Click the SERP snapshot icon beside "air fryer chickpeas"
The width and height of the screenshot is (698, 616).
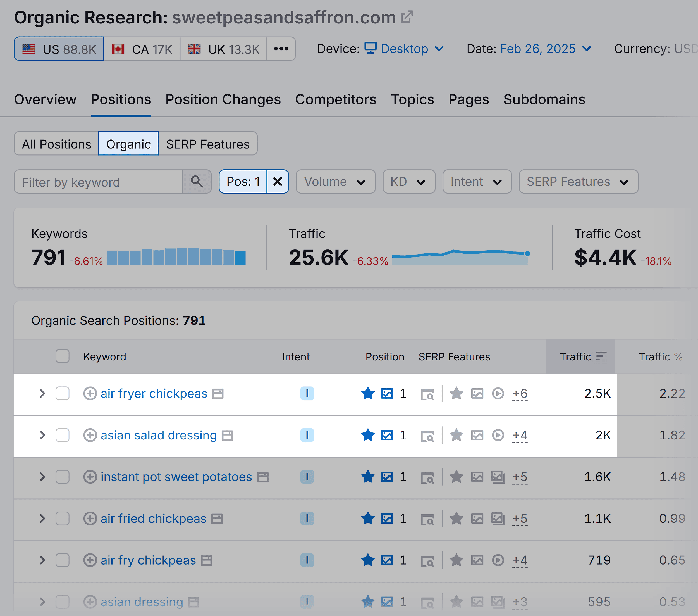point(428,394)
